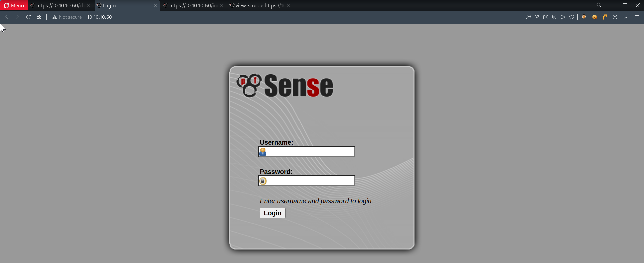
Task: Open the view-source tab
Action: [x=257, y=5]
